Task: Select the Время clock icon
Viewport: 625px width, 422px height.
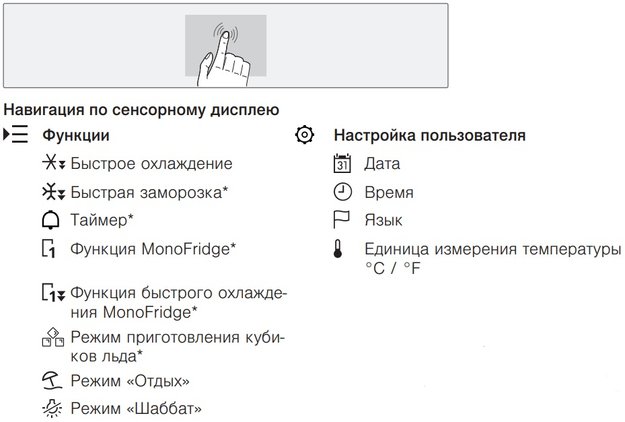Action: (342, 192)
